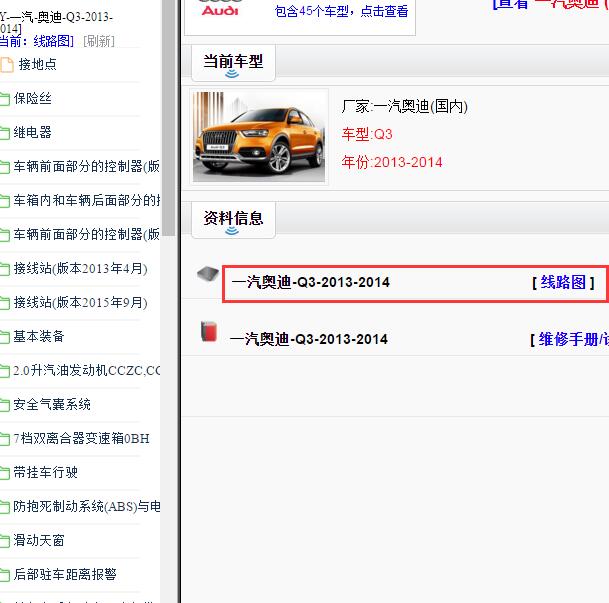The image size is (609, 603).
Task: Open 7档双离合器变速箱0BH folder
Action: click(81, 438)
